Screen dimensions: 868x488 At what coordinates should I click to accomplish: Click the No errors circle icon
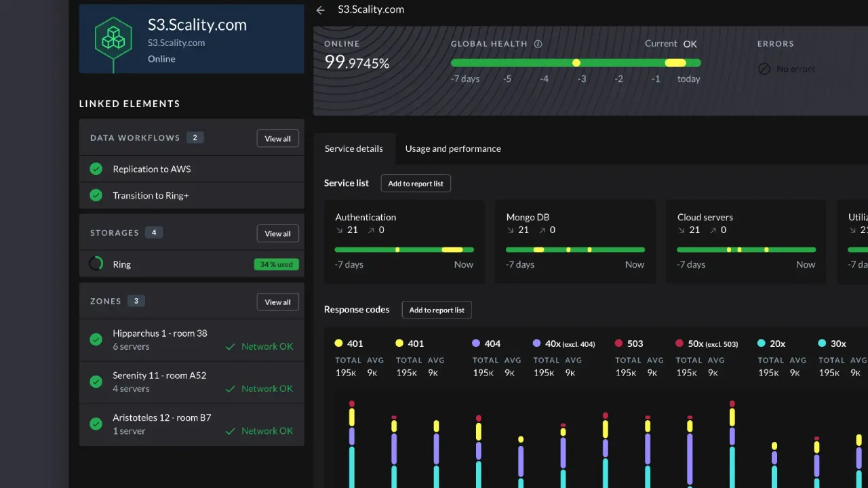pos(764,69)
